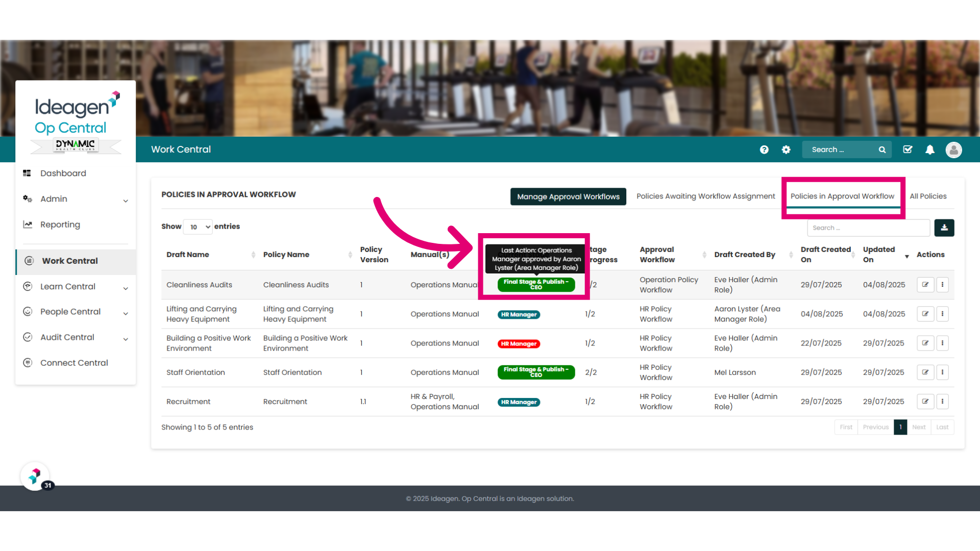The height and width of the screenshot is (551, 980).
Task: Open the user profile avatar
Action: [x=953, y=149]
